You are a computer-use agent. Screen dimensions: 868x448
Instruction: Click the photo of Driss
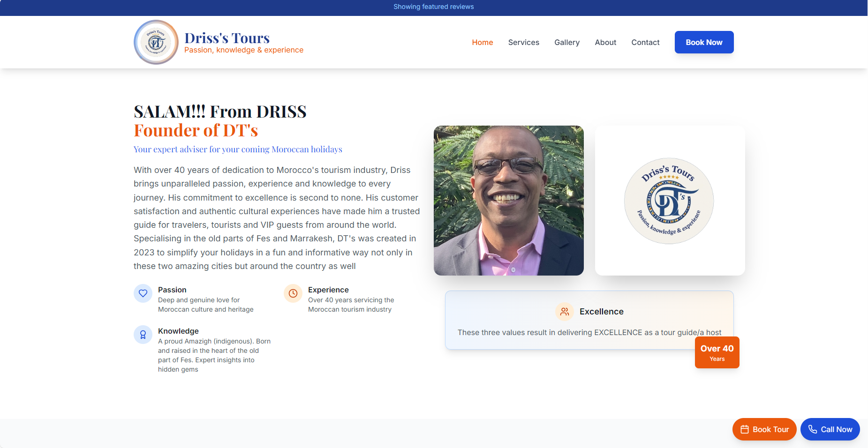pos(508,200)
